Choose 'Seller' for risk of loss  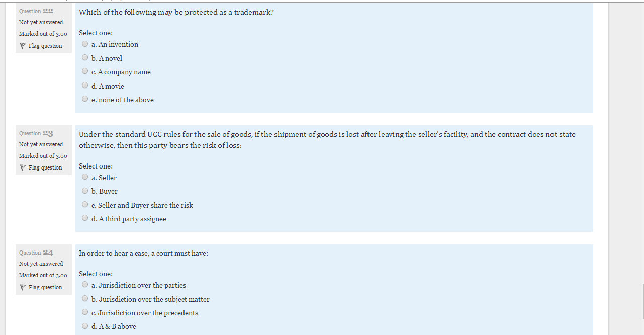pyautogui.click(x=85, y=177)
